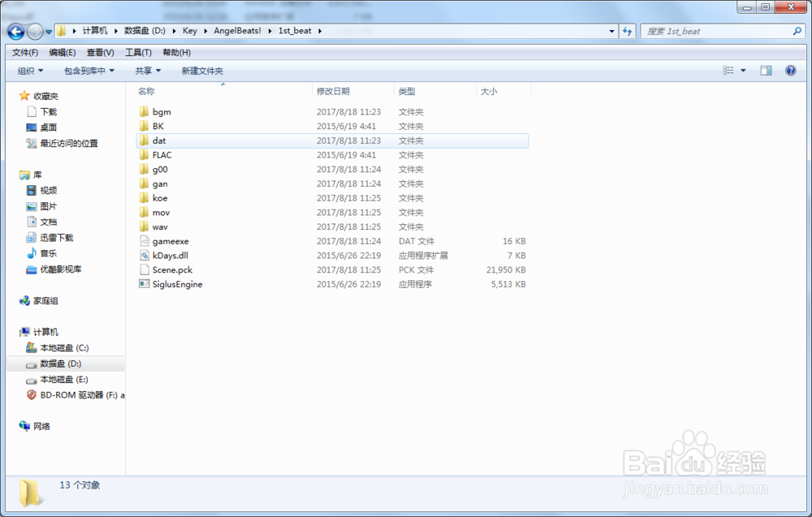This screenshot has width=812, height=517.
Task: Select the FLAC folder icon
Action: [x=144, y=155]
